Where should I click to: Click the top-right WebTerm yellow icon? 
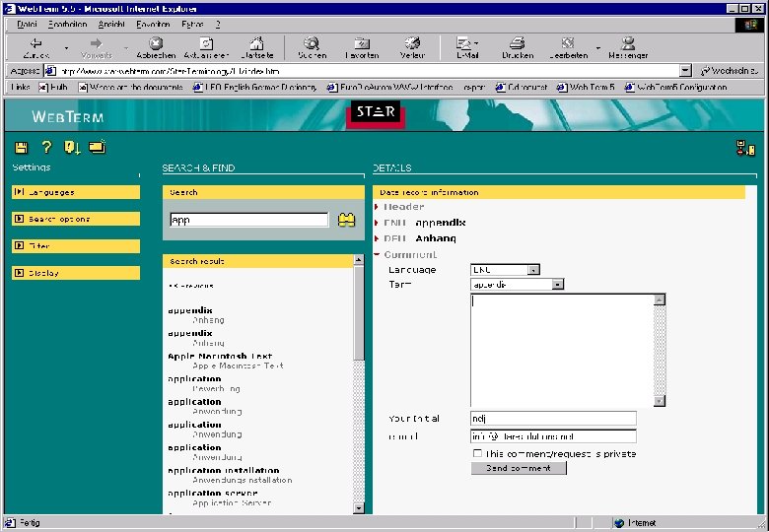[x=745, y=149]
